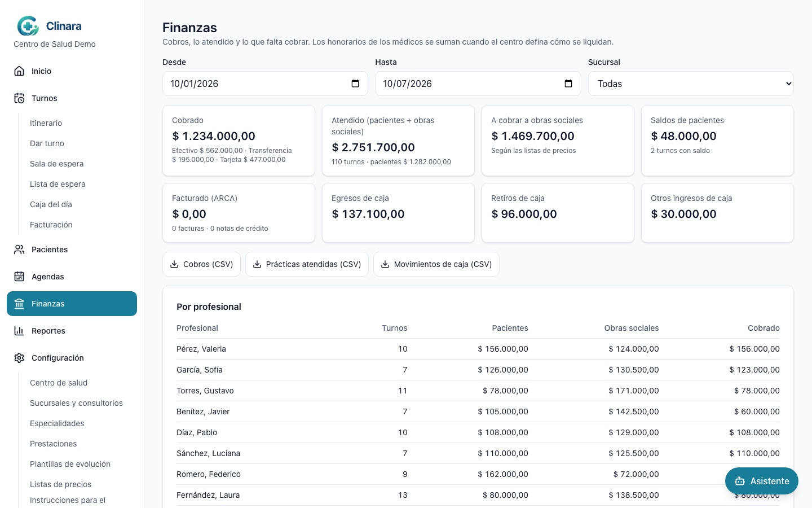Download Movimientos de caja (CSV)
Viewport: 812px width, 508px height.
(436, 264)
